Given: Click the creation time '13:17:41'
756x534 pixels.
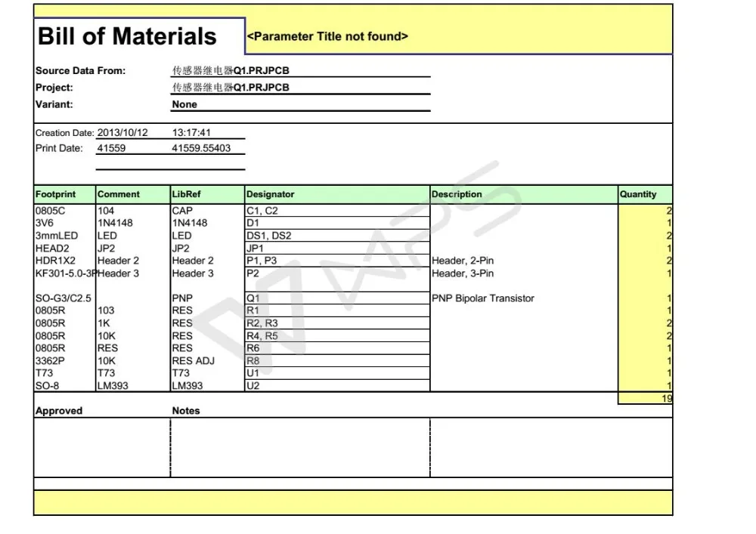Looking at the screenshot, I should (x=191, y=133).
